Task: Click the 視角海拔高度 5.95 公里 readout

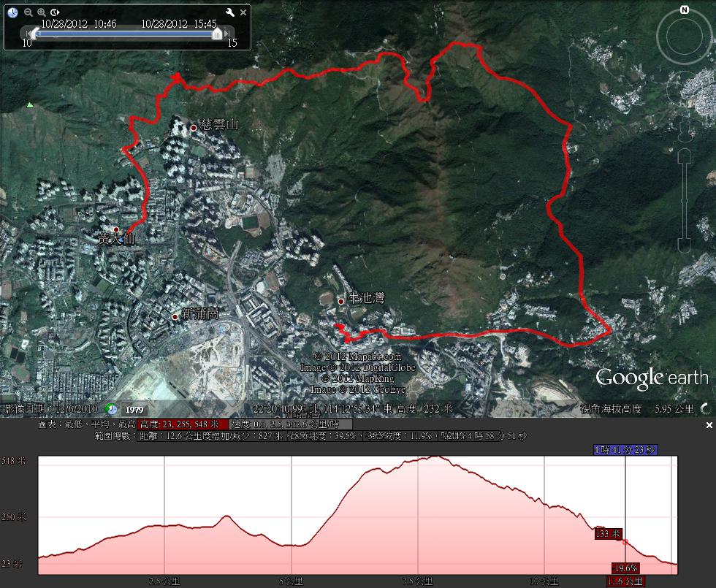Action: 637,409
